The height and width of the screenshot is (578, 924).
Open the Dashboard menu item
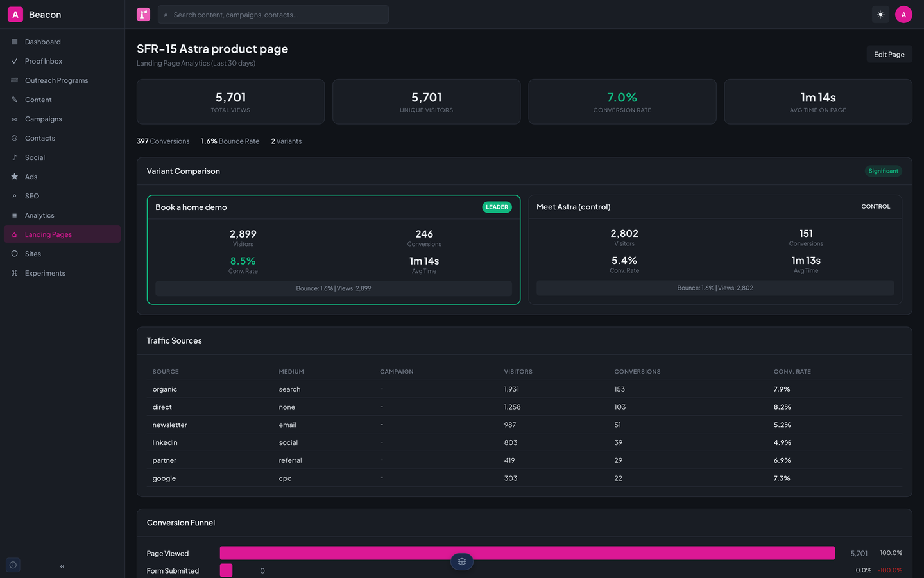click(x=62, y=42)
